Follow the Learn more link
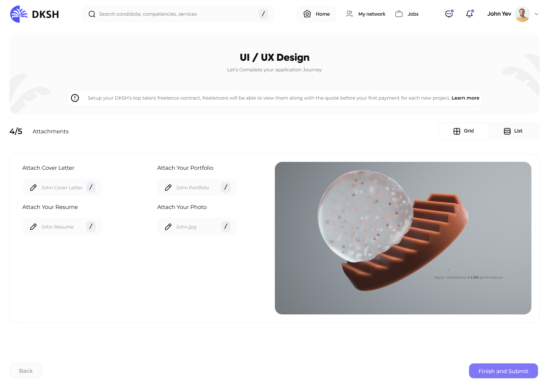549x392 pixels. [x=465, y=98]
